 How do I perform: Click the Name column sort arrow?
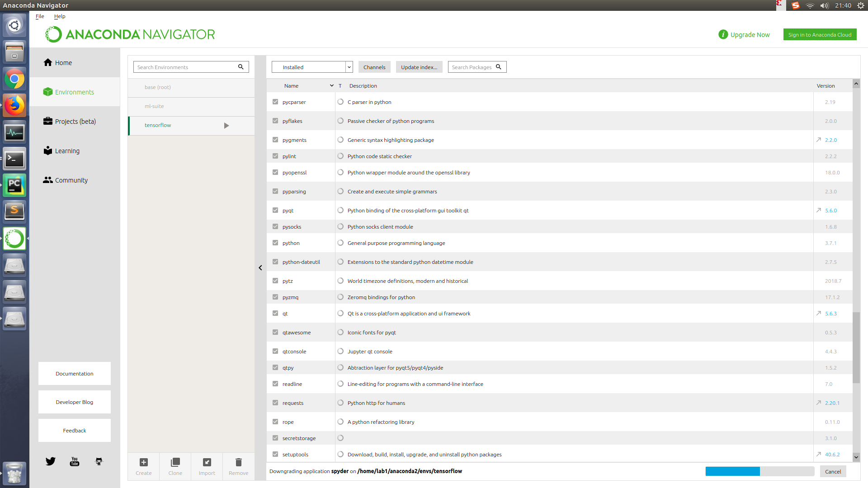[332, 85]
